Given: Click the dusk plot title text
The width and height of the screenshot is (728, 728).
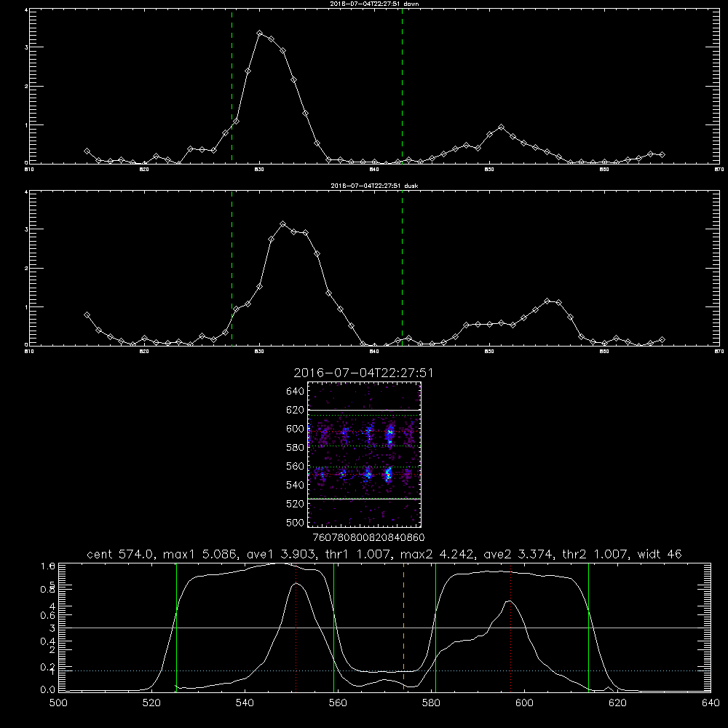Looking at the screenshot, I should click(x=374, y=186).
